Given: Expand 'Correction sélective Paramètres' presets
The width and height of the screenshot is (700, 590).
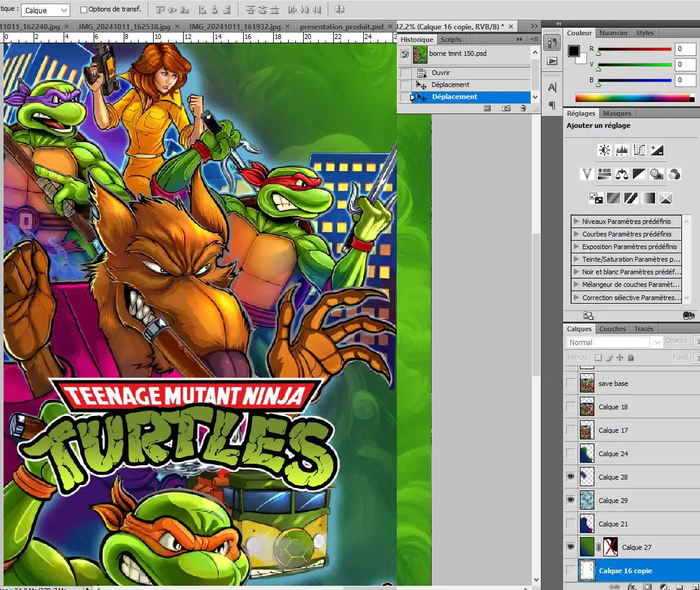Looking at the screenshot, I should click(576, 297).
